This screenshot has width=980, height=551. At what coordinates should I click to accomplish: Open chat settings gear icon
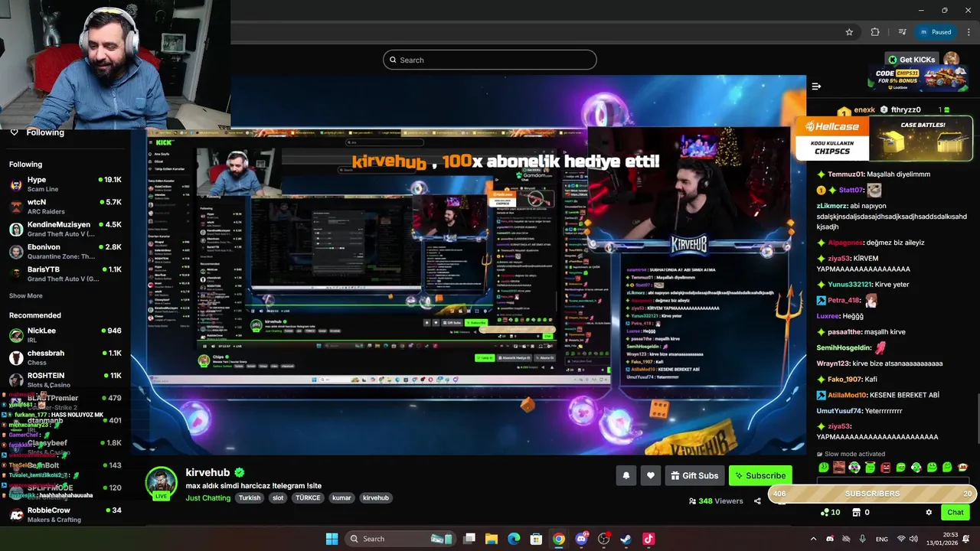[929, 513]
